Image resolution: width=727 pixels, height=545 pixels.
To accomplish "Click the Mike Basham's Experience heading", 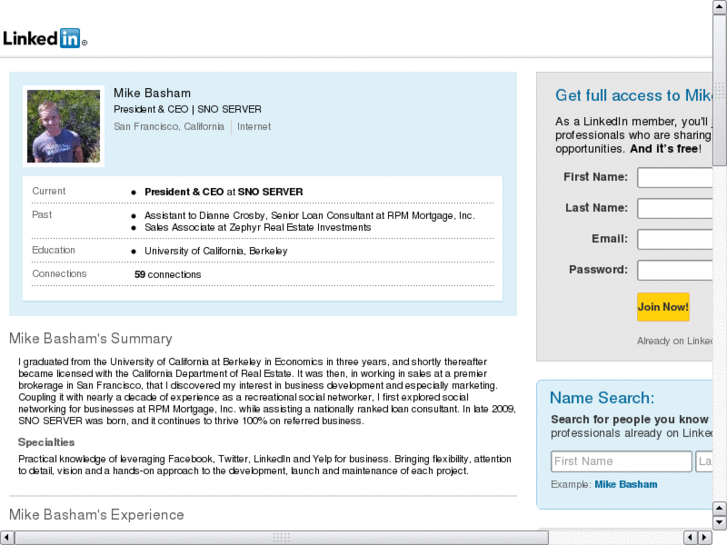I will [x=96, y=515].
